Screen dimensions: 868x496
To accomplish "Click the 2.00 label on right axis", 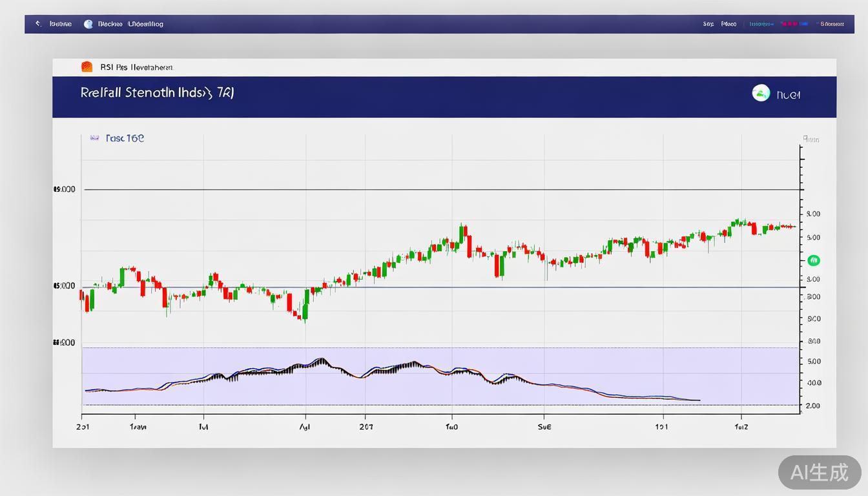I will click(x=814, y=406).
